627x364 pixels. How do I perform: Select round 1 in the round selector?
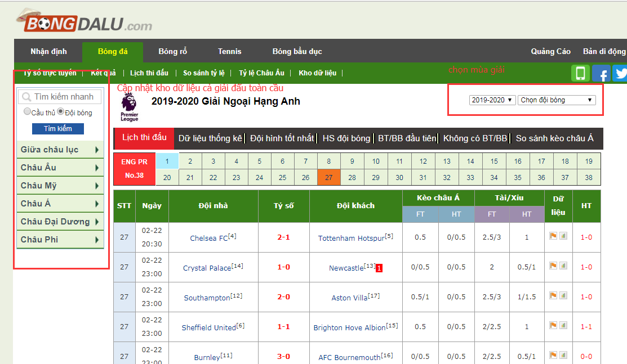(x=167, y=161)
